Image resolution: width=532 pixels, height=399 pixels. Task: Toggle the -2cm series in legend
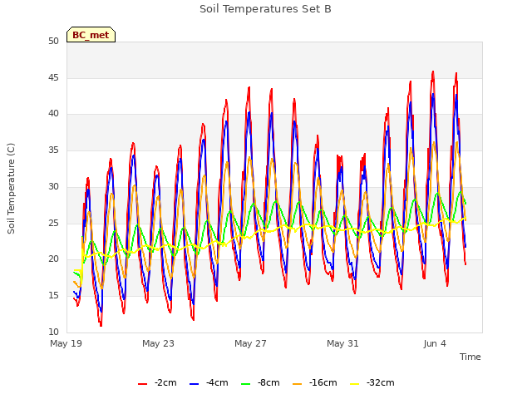point(157,383)
